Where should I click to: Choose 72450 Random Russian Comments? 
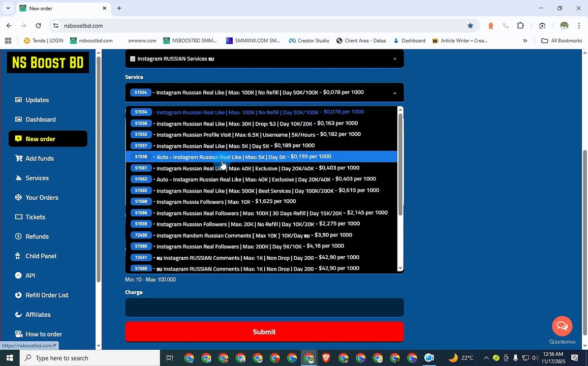click(x=261, y=235)
